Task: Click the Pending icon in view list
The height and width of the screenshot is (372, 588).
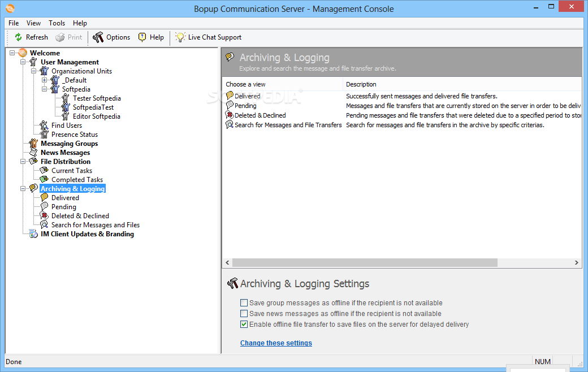Action: tap(230, 105)
